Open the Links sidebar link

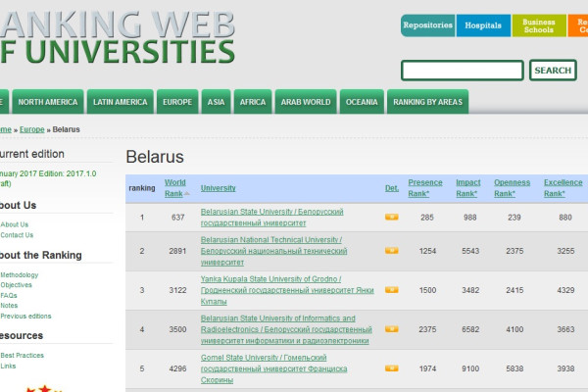pos(8,366)
